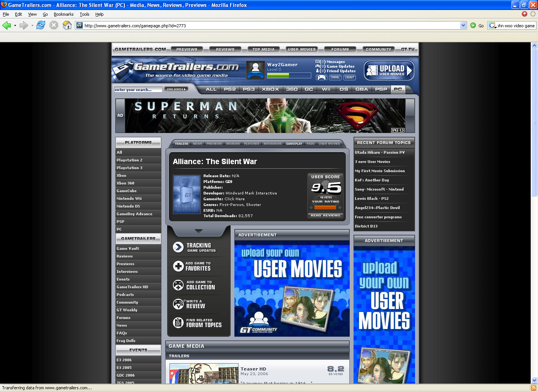Expand the address bar URL history dropdown
This screenshot has width=538, height=392.
(x=463, y=26)
